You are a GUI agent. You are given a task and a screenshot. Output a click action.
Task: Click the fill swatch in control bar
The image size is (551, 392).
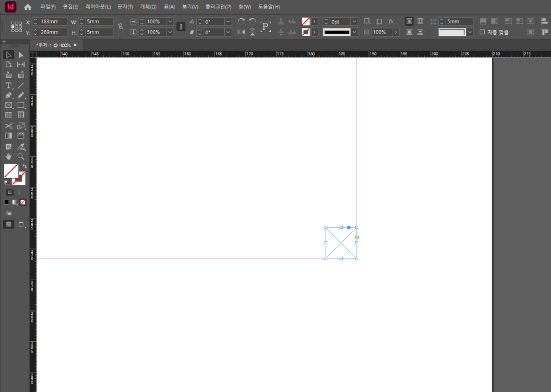pyautogui.click(x=306, y=22)
